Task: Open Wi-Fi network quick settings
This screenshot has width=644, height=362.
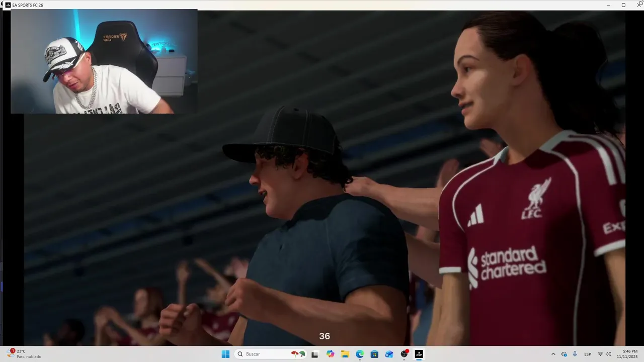Action: point(600,354)
